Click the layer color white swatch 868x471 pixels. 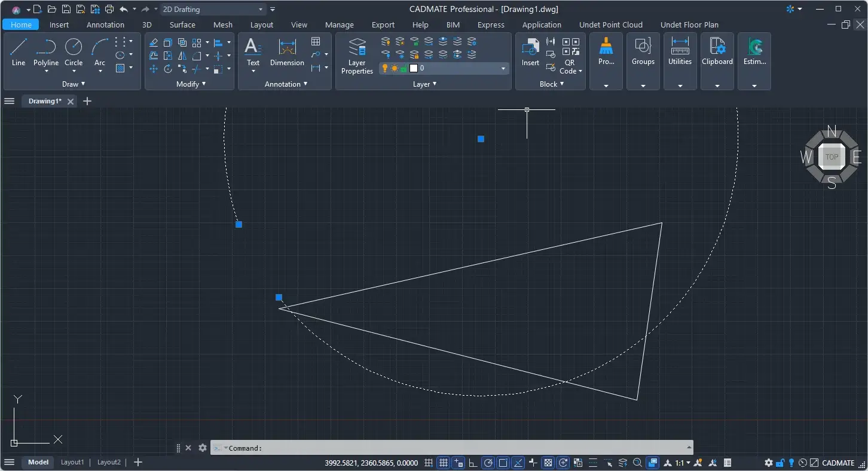click(x=413, y=68)
